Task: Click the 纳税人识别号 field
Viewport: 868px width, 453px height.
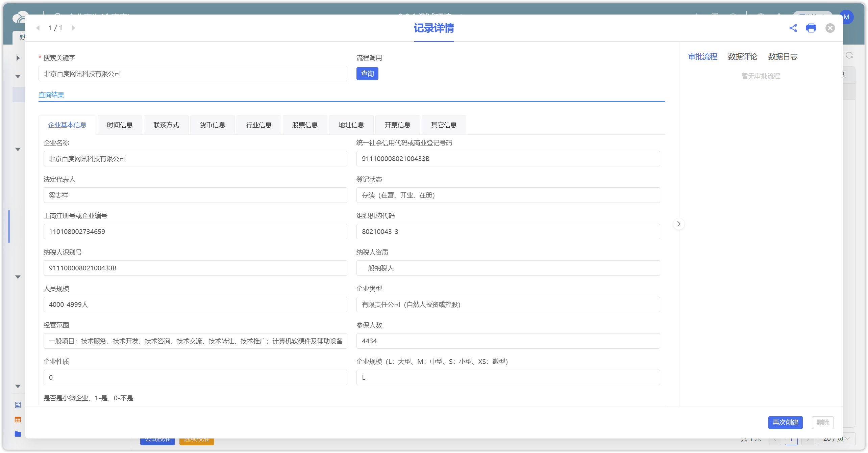Action: click(x=195, y=268)
